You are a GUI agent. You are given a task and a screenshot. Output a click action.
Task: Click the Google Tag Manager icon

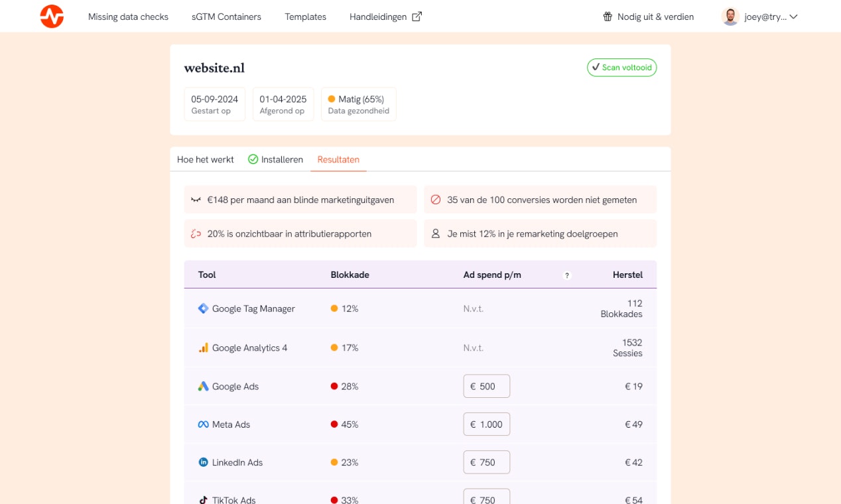tap(204, 308)
